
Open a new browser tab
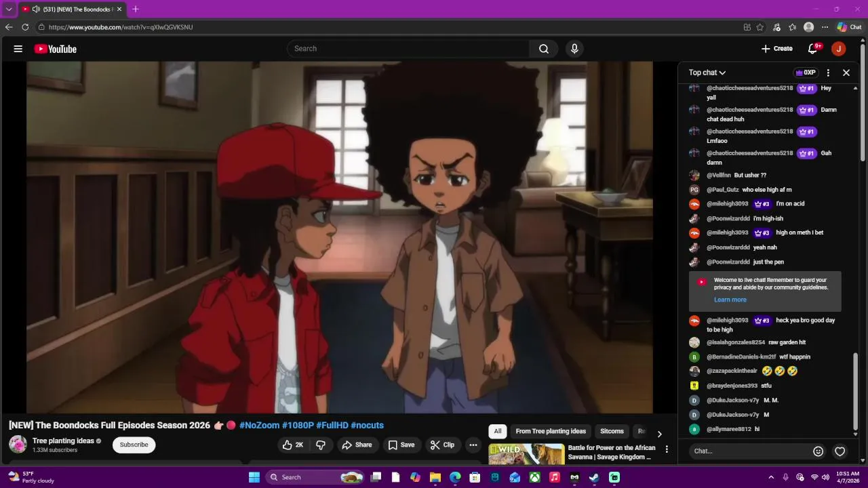click(136, 9)
